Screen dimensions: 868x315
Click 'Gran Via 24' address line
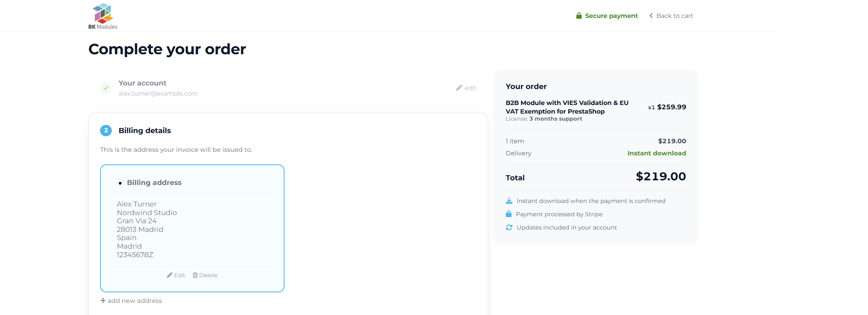(137, 221)
